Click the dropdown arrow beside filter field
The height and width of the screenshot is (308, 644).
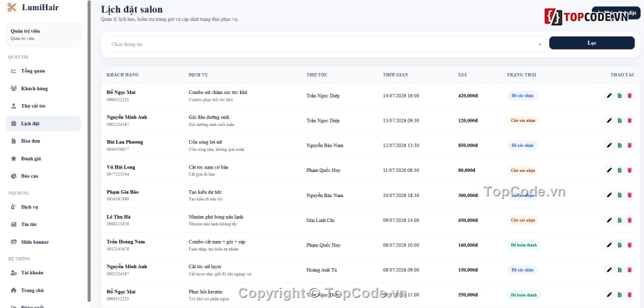click(x=540, y=45)
